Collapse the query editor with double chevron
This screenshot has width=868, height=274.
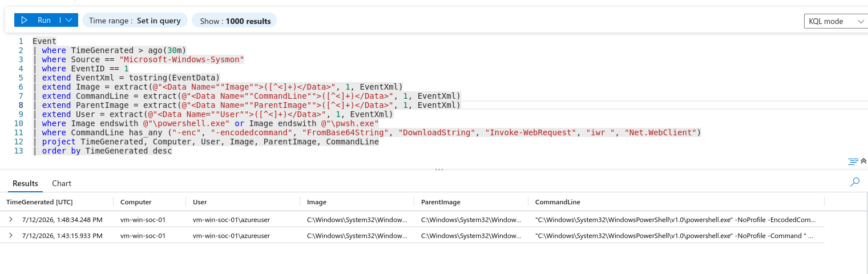tap(864, 162)
